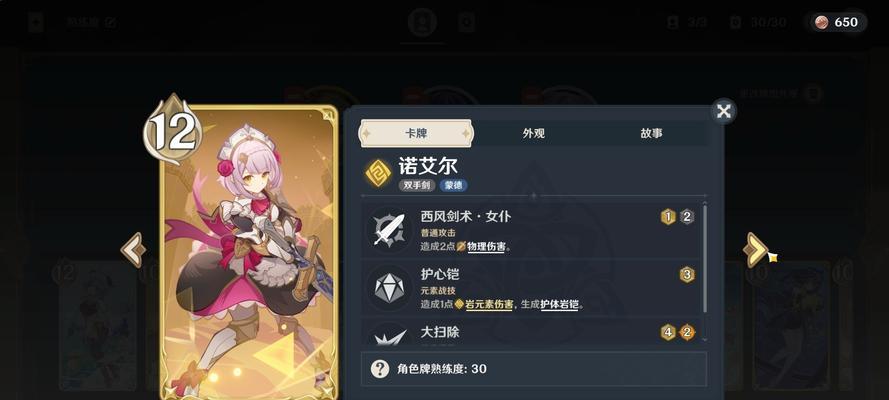This screenshot has height=400, width=889.
Task: Click the question mark next to 角色牌熟练度
Action: 380,369
